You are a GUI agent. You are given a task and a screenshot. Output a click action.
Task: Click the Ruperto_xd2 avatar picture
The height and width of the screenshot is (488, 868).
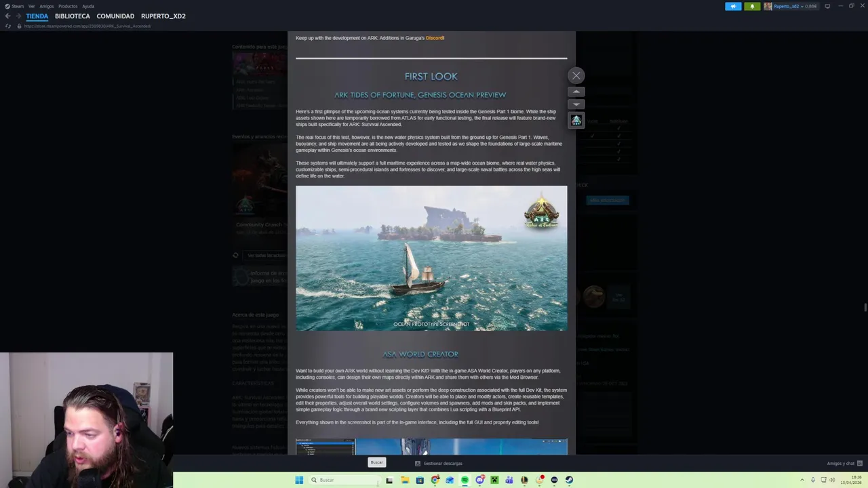pos(768,6)
